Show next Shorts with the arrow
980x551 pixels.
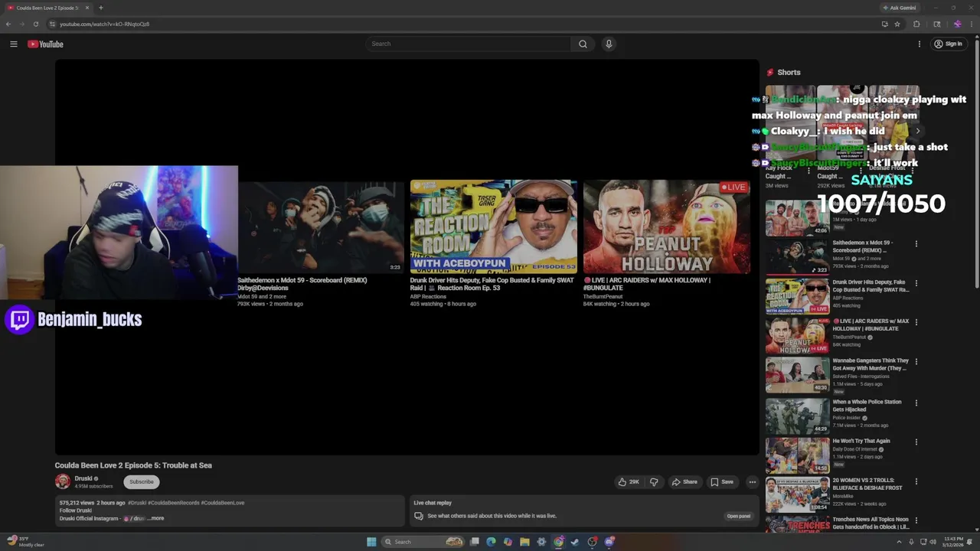click(917, 131)
